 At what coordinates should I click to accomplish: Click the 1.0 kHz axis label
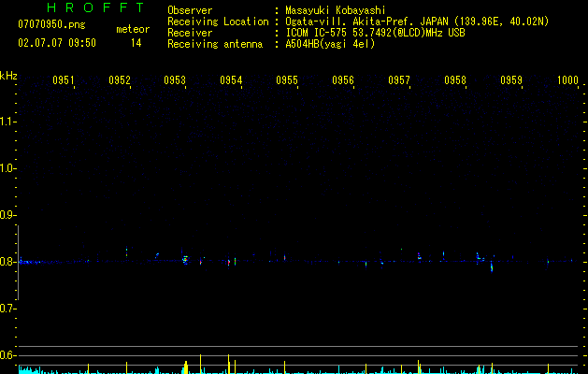(7, 168)
